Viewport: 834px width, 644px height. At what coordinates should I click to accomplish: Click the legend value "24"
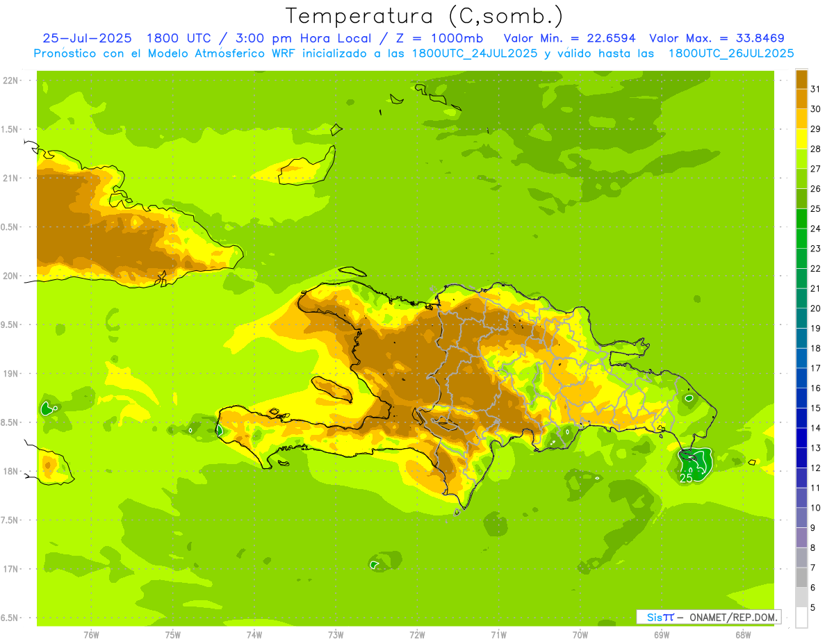tap(815, 229)
